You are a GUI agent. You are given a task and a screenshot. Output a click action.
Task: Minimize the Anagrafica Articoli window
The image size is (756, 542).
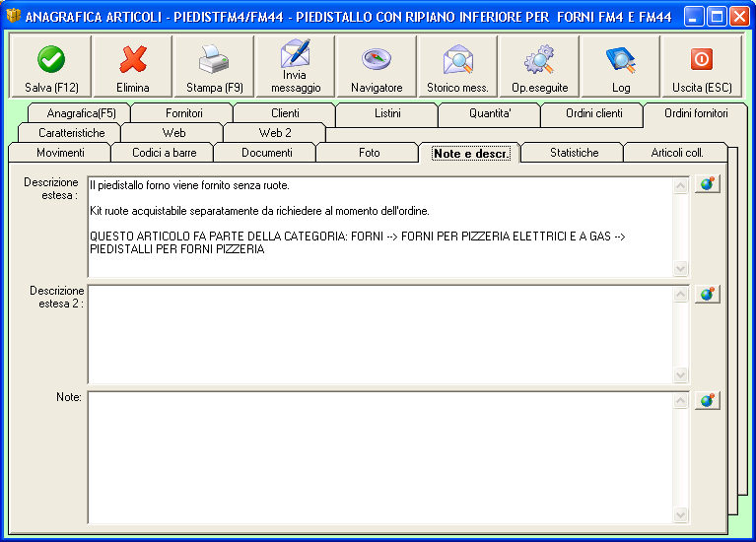coord(693,17)
